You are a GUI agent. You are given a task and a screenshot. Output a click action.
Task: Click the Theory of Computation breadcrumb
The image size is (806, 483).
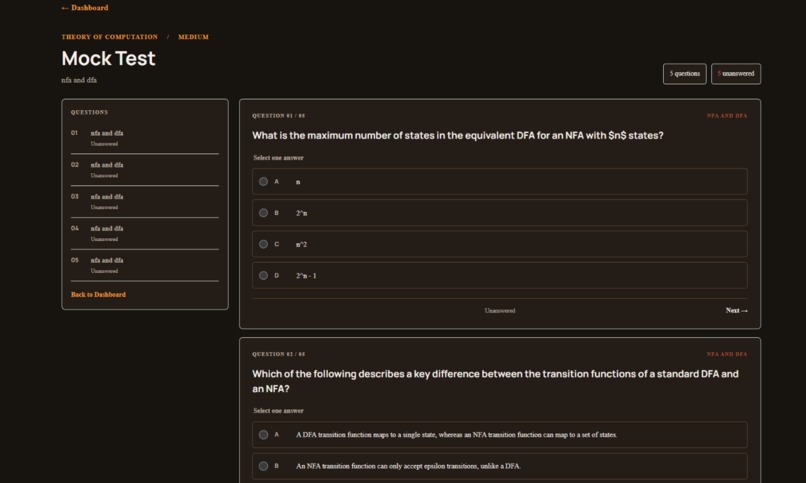pos(109,37)
